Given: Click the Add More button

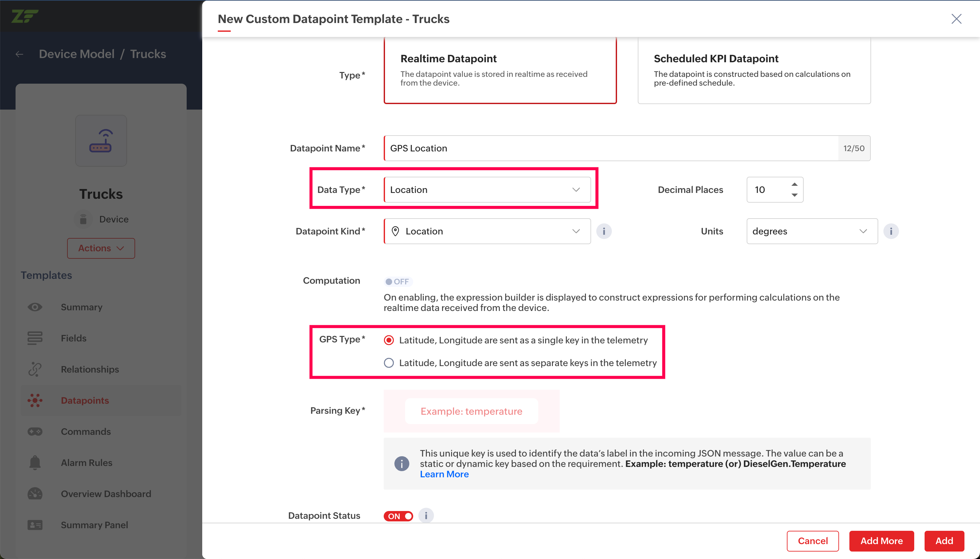Looking at the screenshot, I should coord(881,541).
